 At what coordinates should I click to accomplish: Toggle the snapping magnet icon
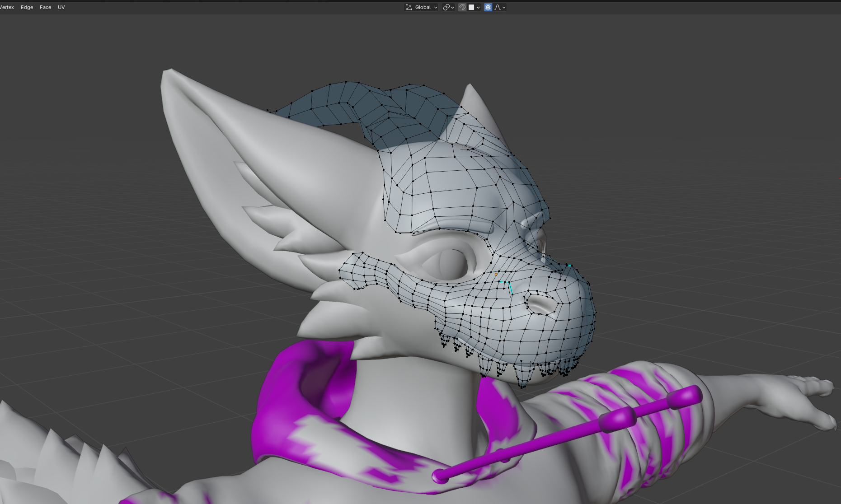[462, 7]
